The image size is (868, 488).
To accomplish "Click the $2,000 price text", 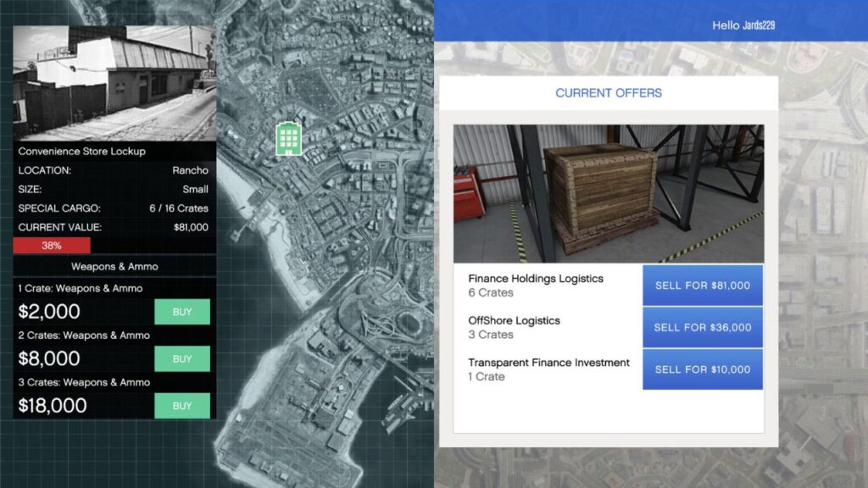I will point(49,312).
